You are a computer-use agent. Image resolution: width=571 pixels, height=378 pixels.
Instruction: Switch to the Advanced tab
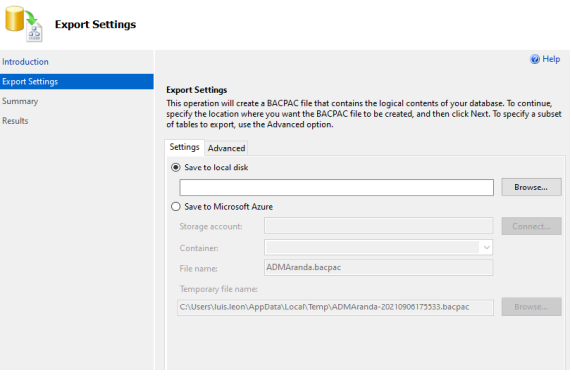point(226,148)
